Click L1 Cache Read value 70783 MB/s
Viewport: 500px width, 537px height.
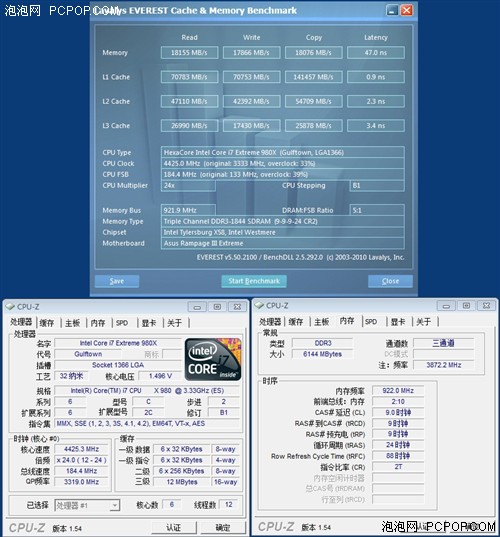[189, 77]
